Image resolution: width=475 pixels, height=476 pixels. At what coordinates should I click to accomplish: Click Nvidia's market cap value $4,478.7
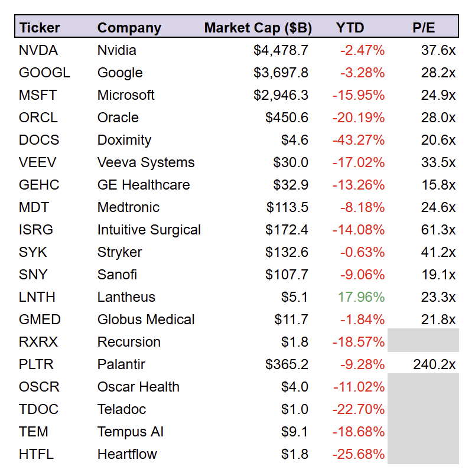pyautogui.click(x=281, y=50)
